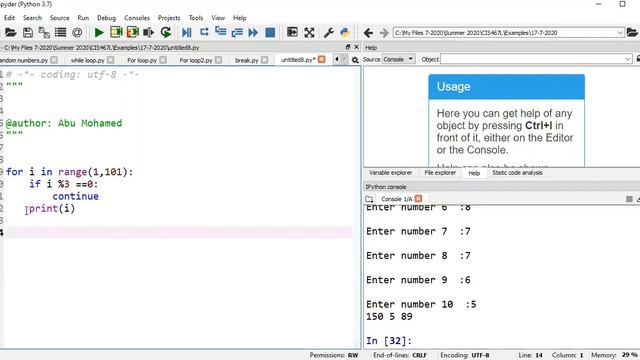Image resolution: width=640 pixels, height=360 pixels.
Task: Run selection or current line
Action: pyautogui.click(x=149, y=32)
